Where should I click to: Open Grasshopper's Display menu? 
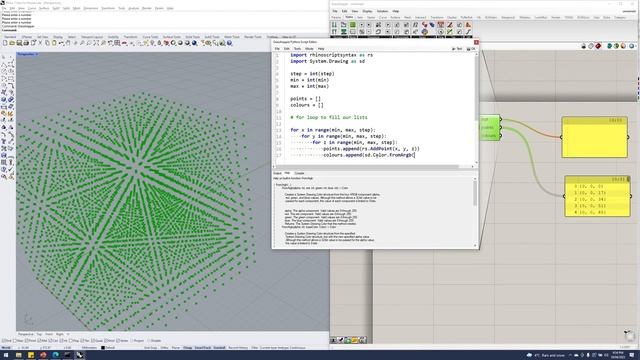[x=367, y=11]
